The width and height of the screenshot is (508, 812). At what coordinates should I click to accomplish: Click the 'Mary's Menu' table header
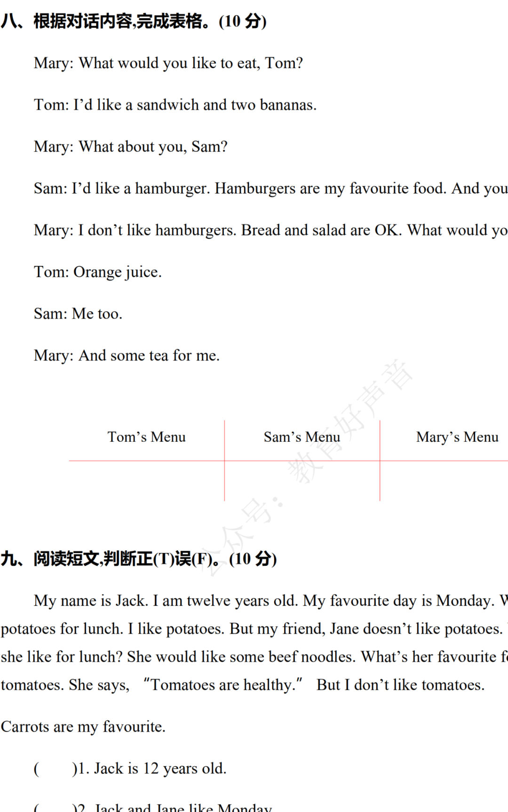click(x=457, y=437)
